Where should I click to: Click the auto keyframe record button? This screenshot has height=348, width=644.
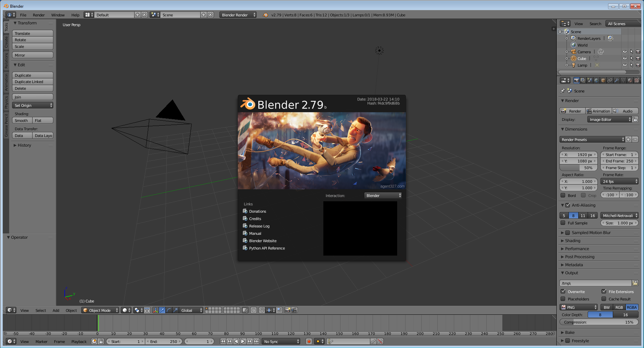tap(309, 341)
